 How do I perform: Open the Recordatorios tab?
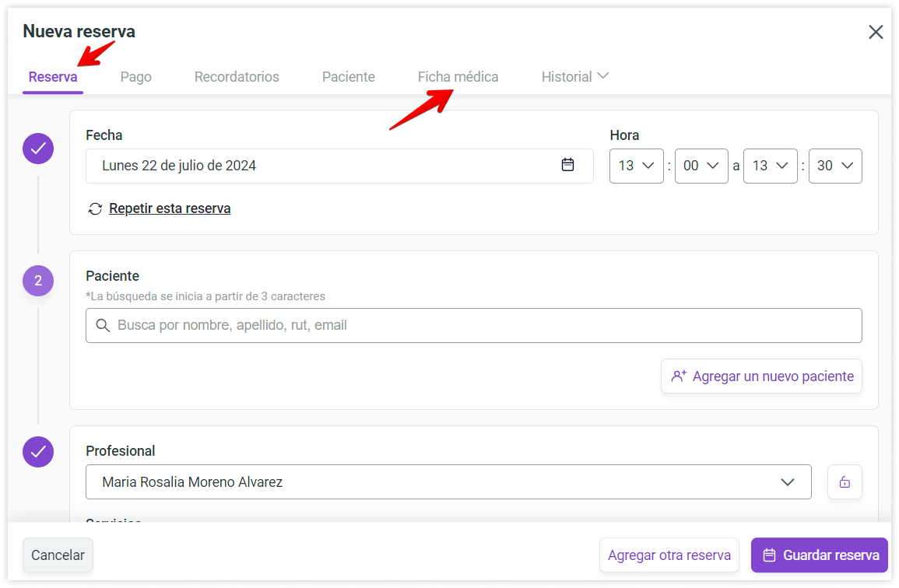tap(237, 77)
